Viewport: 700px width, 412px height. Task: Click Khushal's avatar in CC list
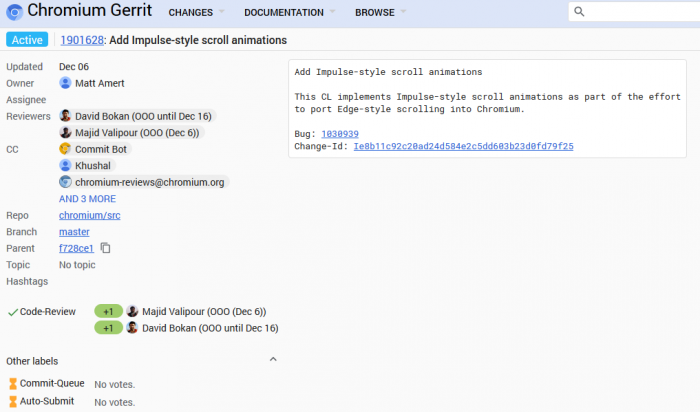tap(66, 165)
